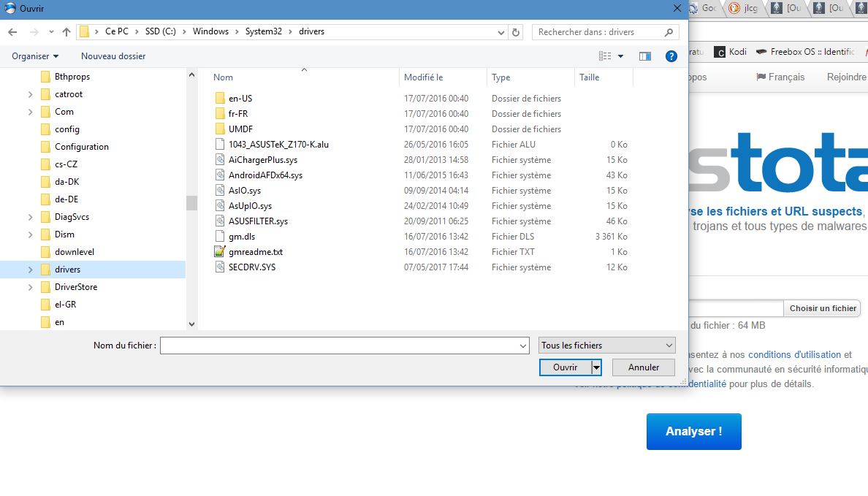Screen dimensions: 868x496
Task: Click the Analyser ! button
Action: (693, 432)
